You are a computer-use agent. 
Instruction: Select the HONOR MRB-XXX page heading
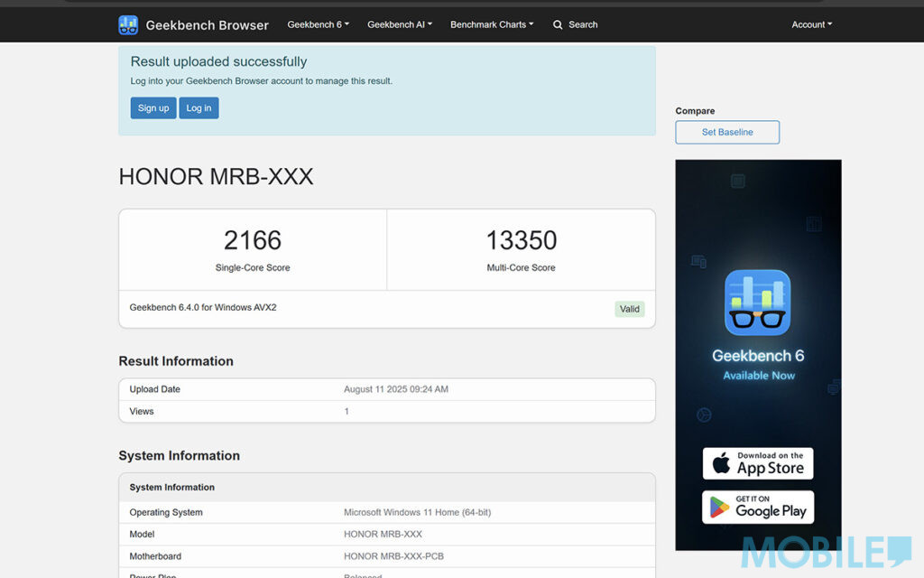216,176
